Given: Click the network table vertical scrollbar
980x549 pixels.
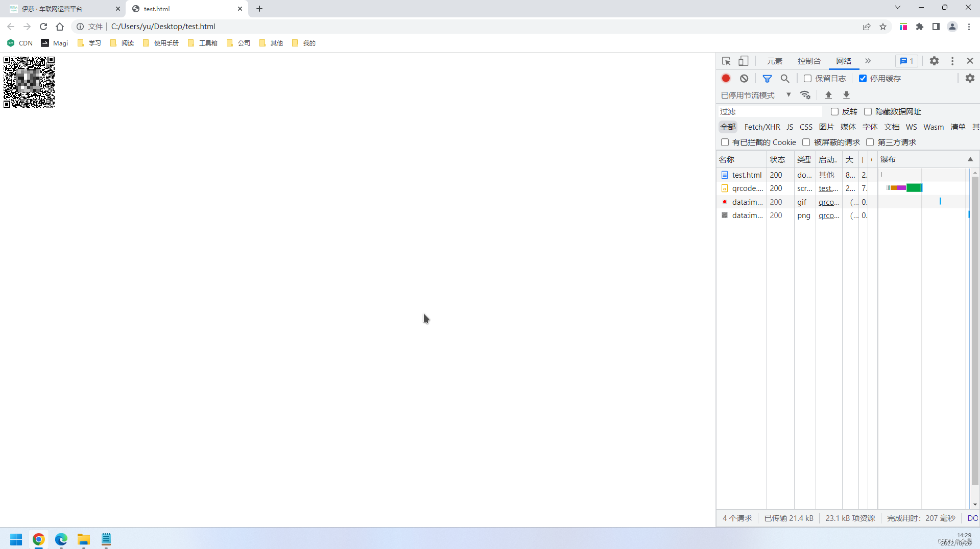Looking at the screenshot, I should (x=974, y=332).
